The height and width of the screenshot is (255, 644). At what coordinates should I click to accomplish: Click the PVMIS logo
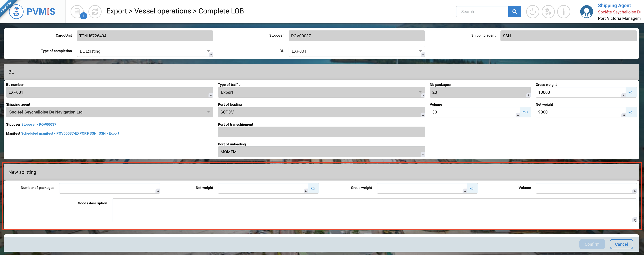point(32,12)
